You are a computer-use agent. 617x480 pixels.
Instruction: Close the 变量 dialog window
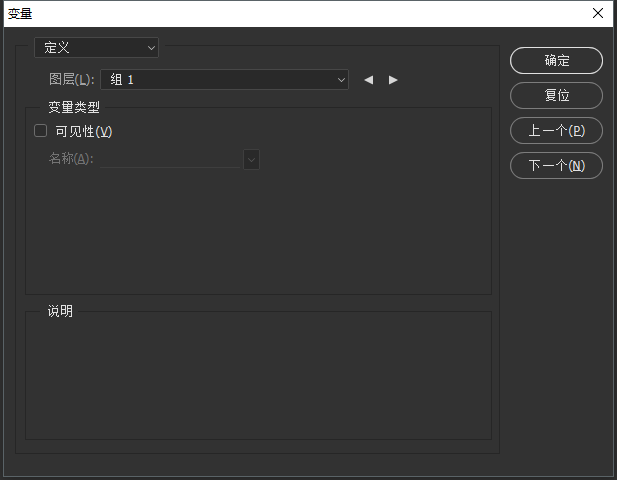[x=598, y=13]
